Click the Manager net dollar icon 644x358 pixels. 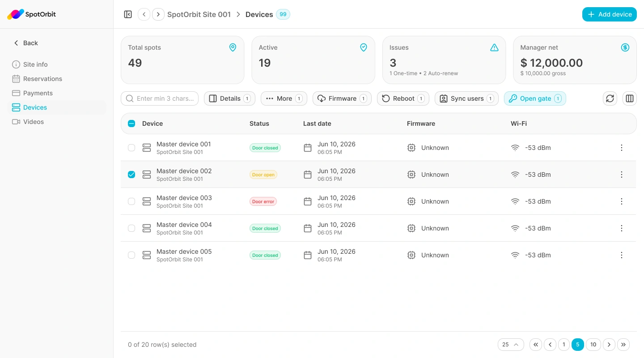pyautogui.click(x=625, y=47)
